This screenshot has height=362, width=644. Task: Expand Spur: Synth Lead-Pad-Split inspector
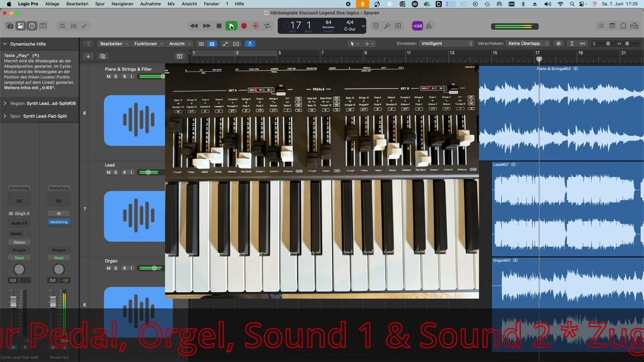(5, 116)
